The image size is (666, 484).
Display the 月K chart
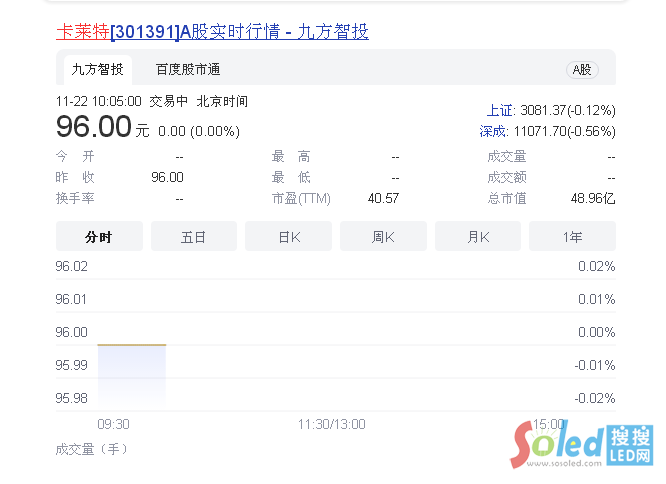pos(477,237)
